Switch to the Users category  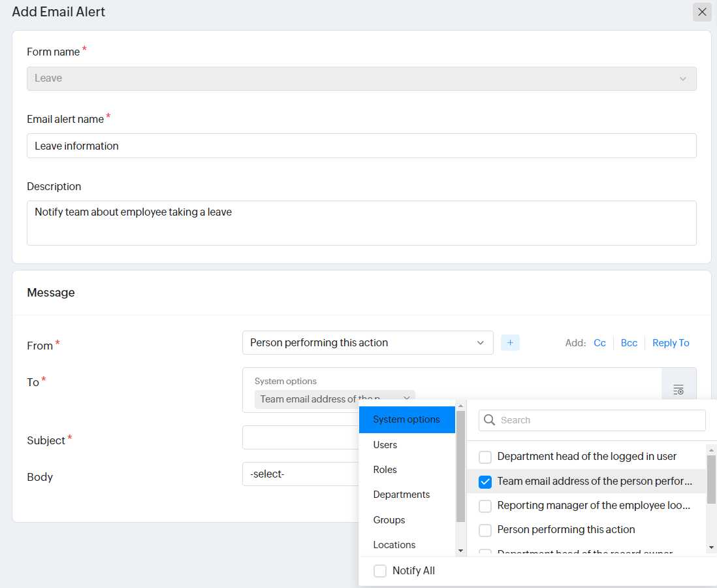[385, 445]
